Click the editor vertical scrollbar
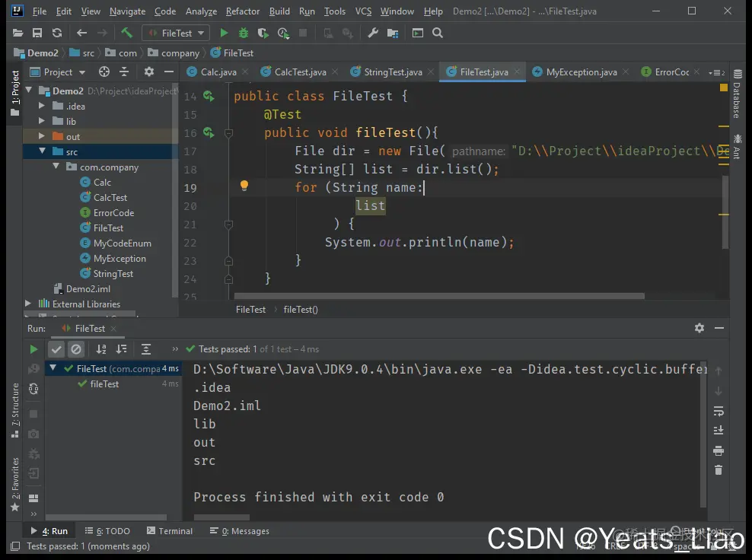 pyautogui.click(x=725, y=212)
